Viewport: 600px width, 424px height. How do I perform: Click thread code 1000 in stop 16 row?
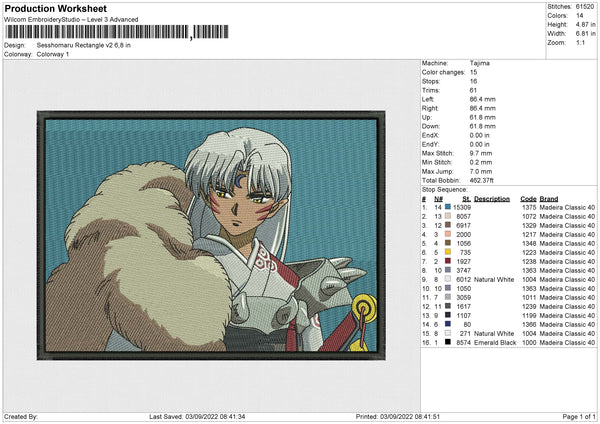pos(529,342)
